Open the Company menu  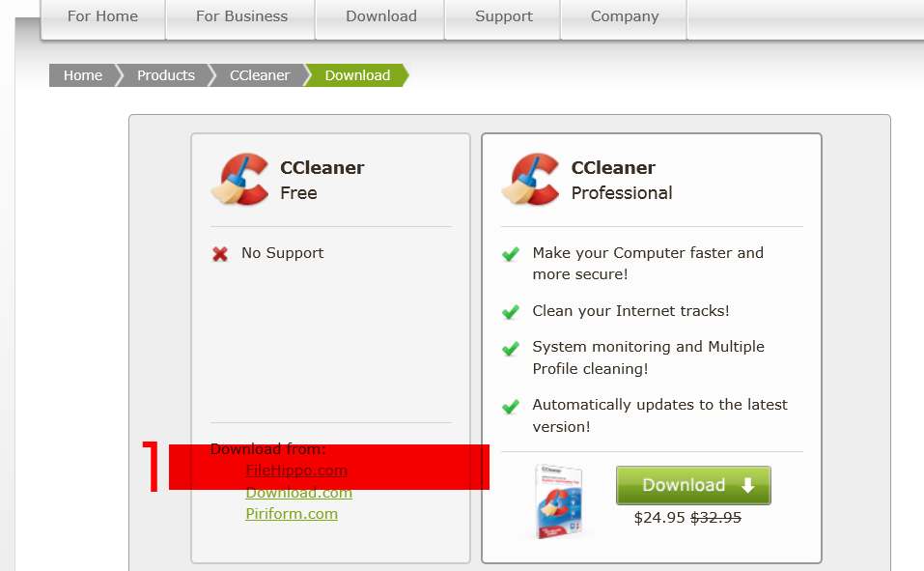tap(625, 16)
